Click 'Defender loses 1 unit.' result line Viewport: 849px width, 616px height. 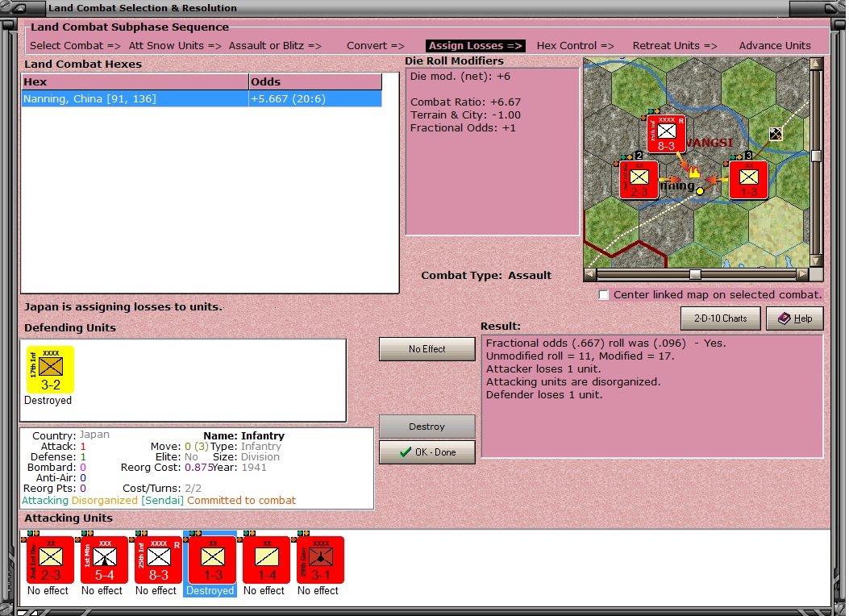pos(544,394)
